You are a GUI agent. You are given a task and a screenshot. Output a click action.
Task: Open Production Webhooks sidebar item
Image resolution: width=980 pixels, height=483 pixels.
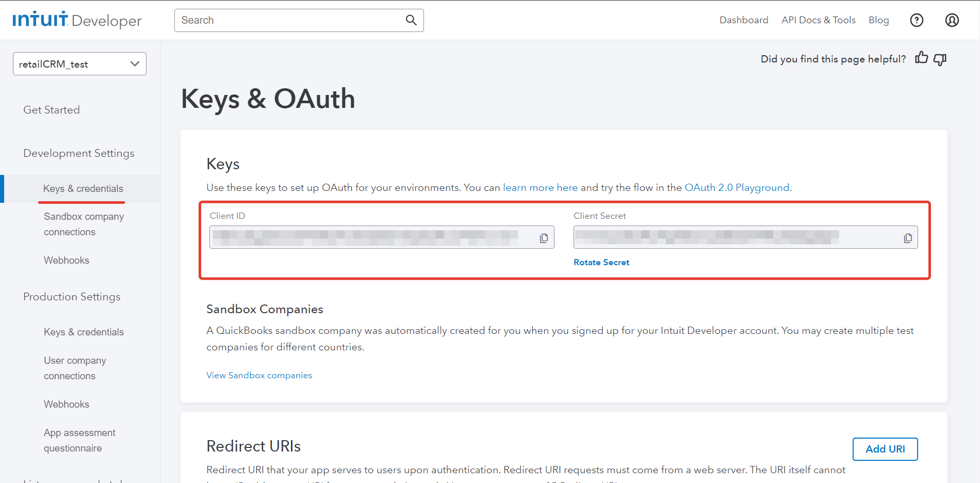[x=67, y=404]
